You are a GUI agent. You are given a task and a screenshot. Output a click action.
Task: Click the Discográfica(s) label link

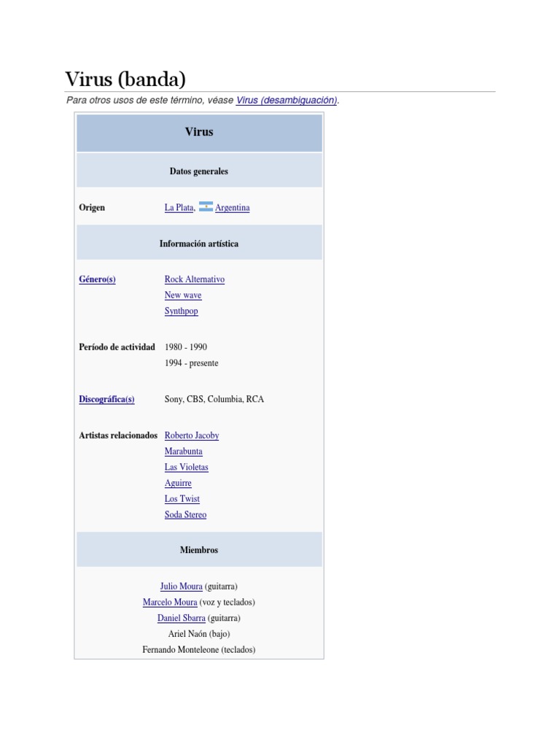click(106, 399)
